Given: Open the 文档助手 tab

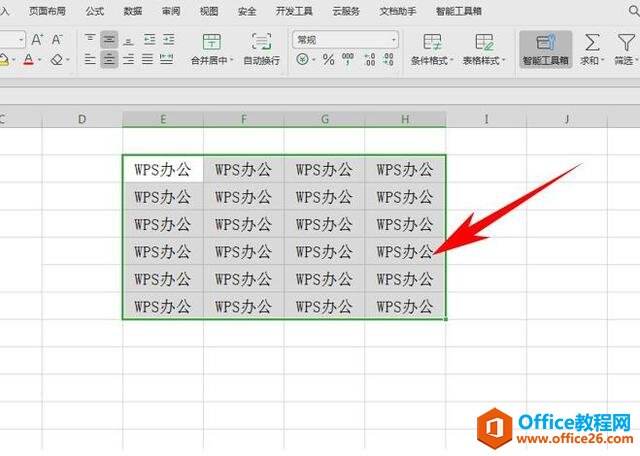Looking at the screenshot, I should [x=398, y=11].
